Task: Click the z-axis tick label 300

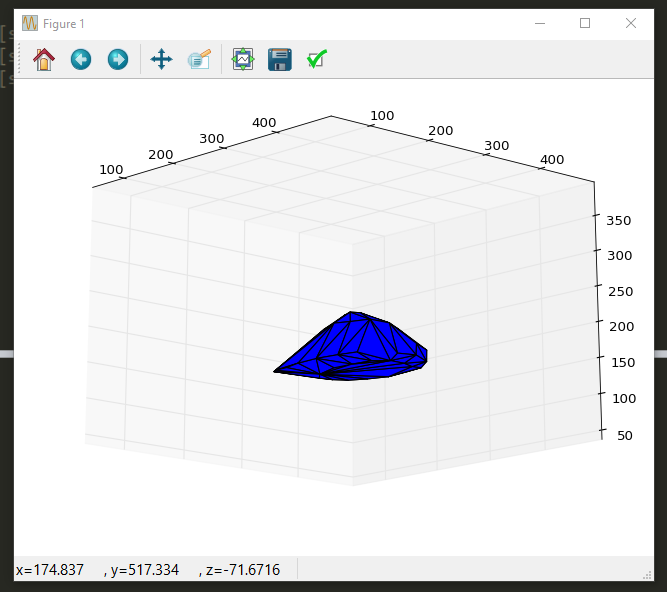Action: [619, 256]
